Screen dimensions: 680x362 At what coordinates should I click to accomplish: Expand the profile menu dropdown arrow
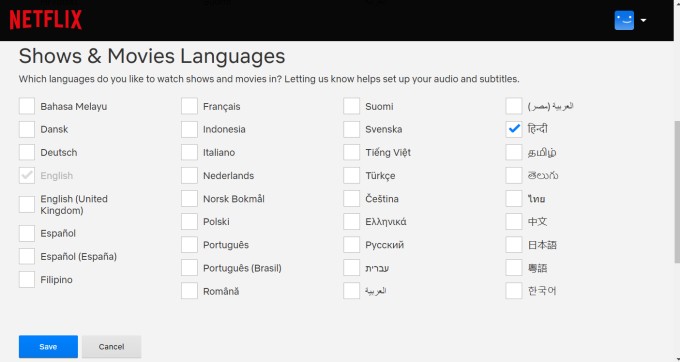[x=644, y=20]
